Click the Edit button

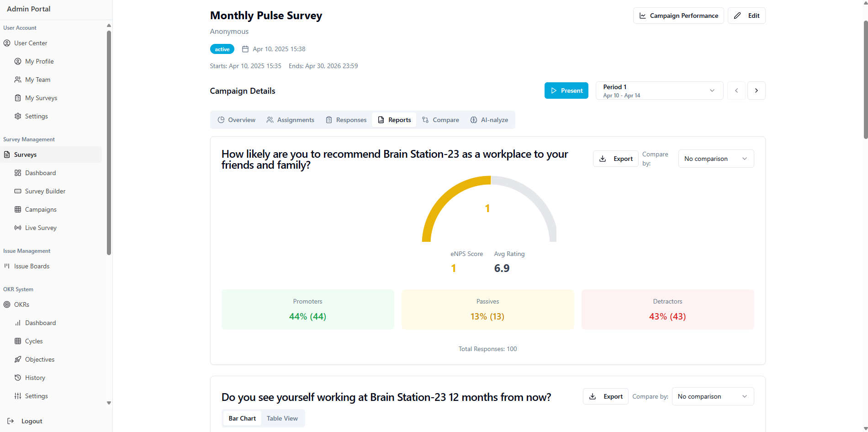tap(746, 16)
